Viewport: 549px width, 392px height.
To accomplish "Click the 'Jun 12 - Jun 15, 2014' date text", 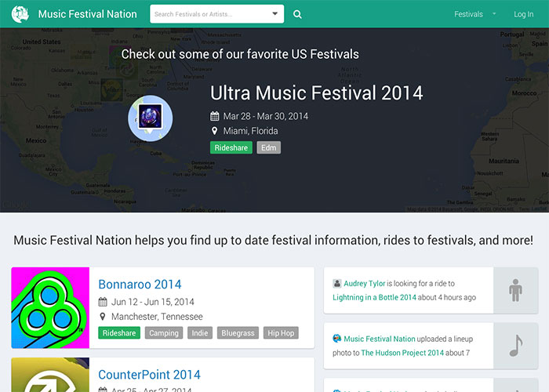I will coord(153,302).
